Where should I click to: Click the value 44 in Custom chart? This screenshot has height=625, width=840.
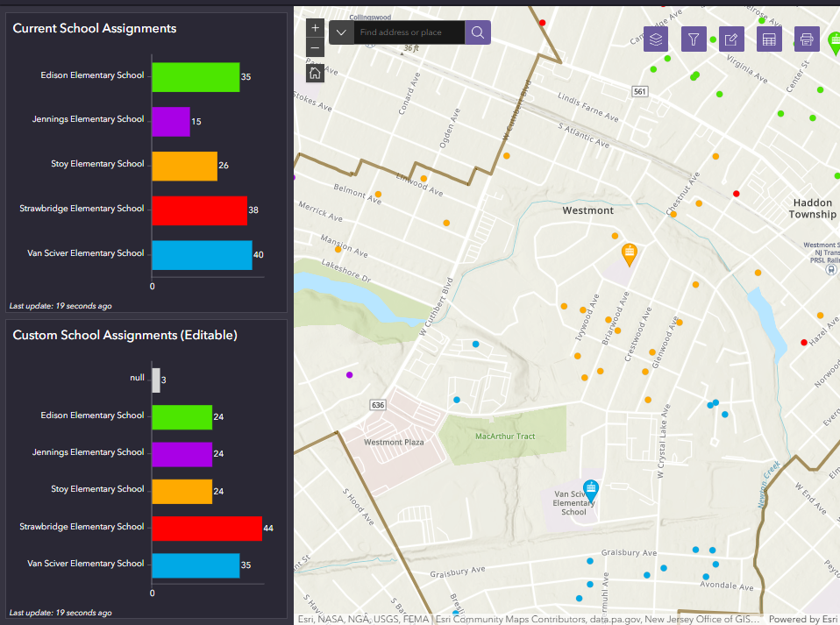pyautogui.click(x=268, y=528)
